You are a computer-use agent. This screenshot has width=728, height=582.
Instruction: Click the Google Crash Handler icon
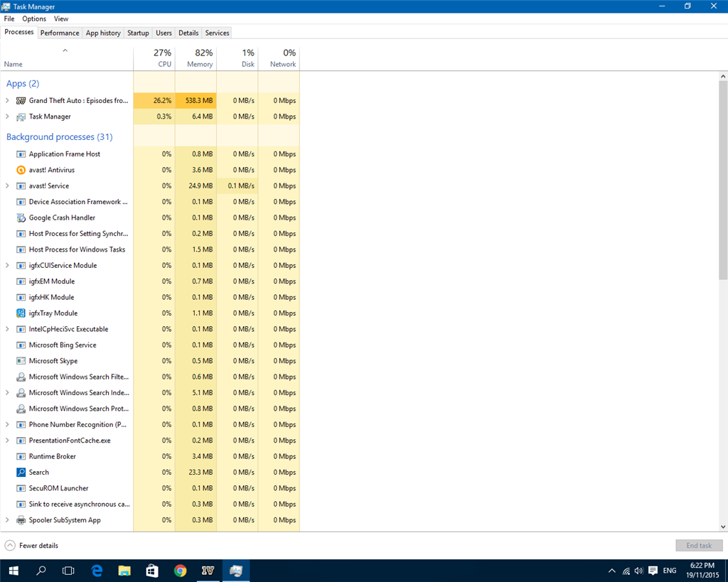coord(21,217)
